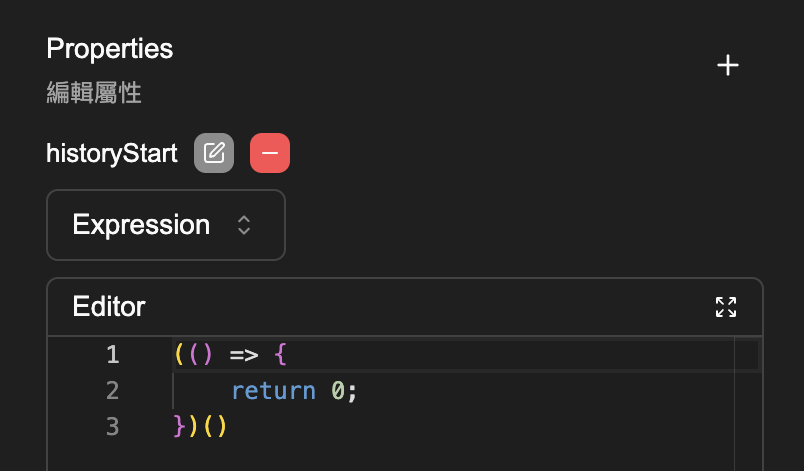Place cursor on the return keyword

pos(273,390)
